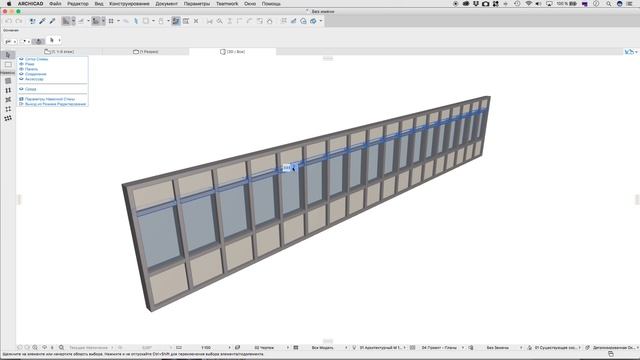Select the Arrow tool in the toolbox

point(8,55)
